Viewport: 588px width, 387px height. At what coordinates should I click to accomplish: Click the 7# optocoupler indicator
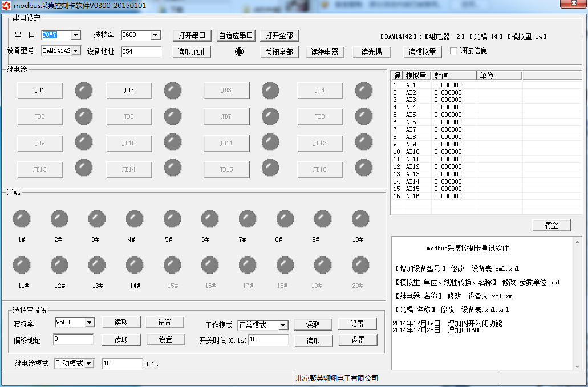click(x=247, y=219)
